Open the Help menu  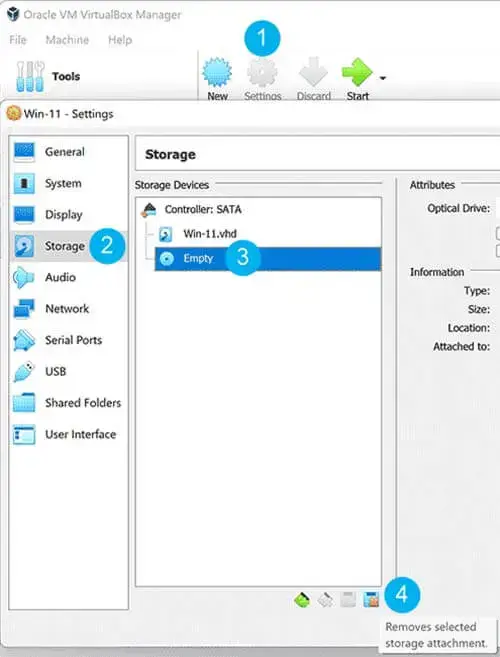tap(120, 40)
